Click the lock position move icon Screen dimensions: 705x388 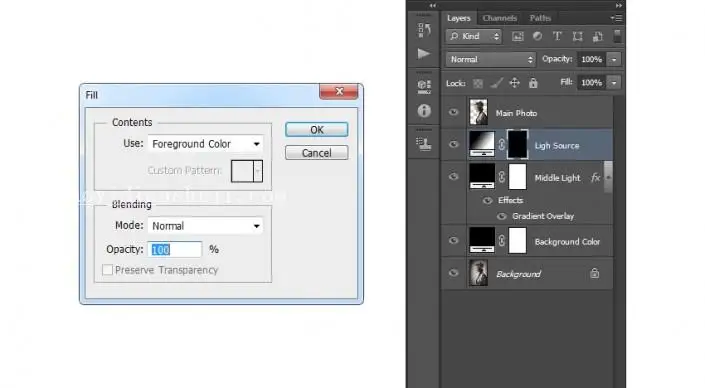coord(514,83)
